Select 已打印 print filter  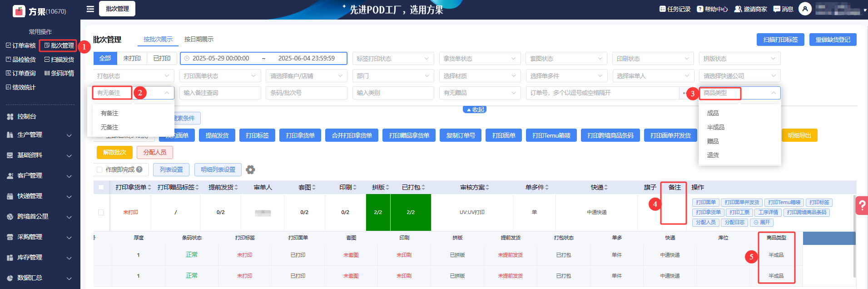click(x=162, y=58)
